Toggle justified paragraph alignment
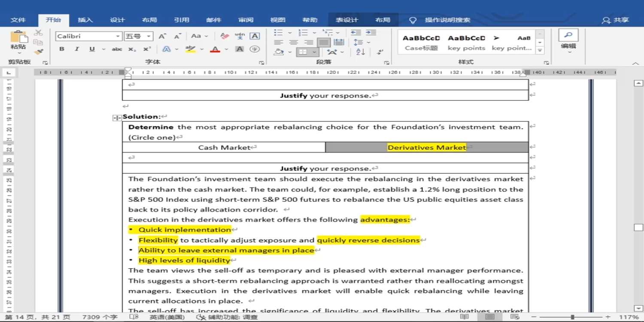 click(324, 42)
